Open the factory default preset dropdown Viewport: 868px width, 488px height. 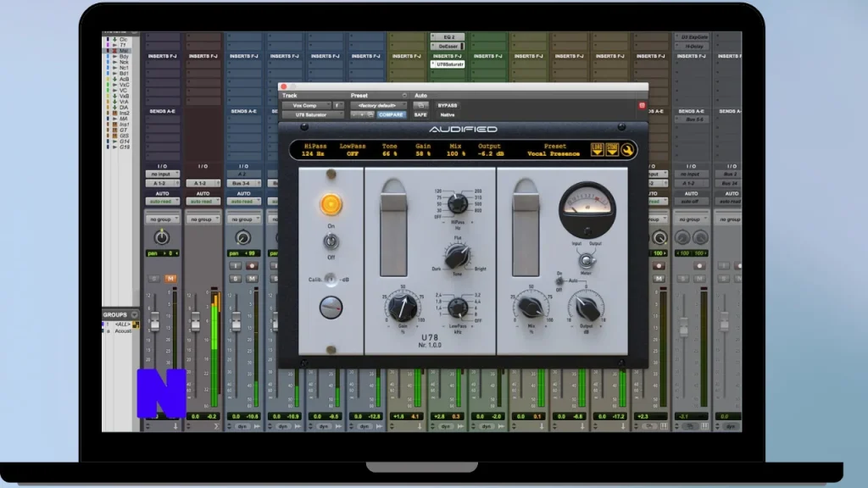[x=379, y=106]
